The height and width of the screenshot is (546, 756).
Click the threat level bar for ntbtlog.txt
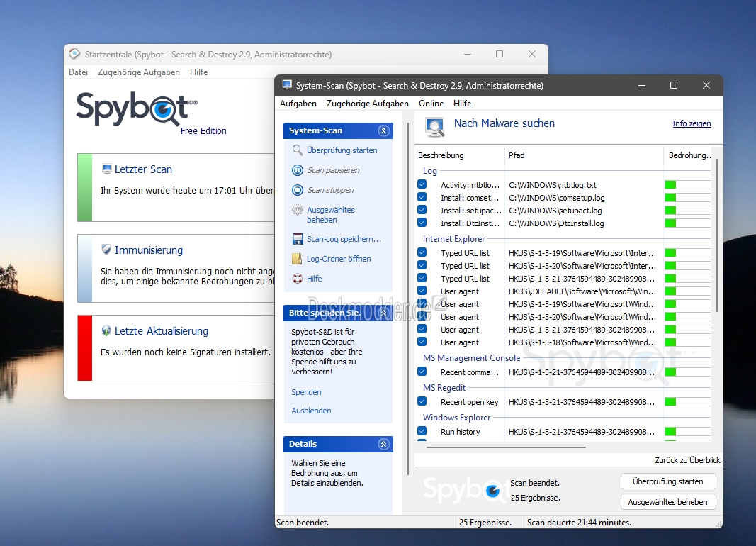[687, 185]
